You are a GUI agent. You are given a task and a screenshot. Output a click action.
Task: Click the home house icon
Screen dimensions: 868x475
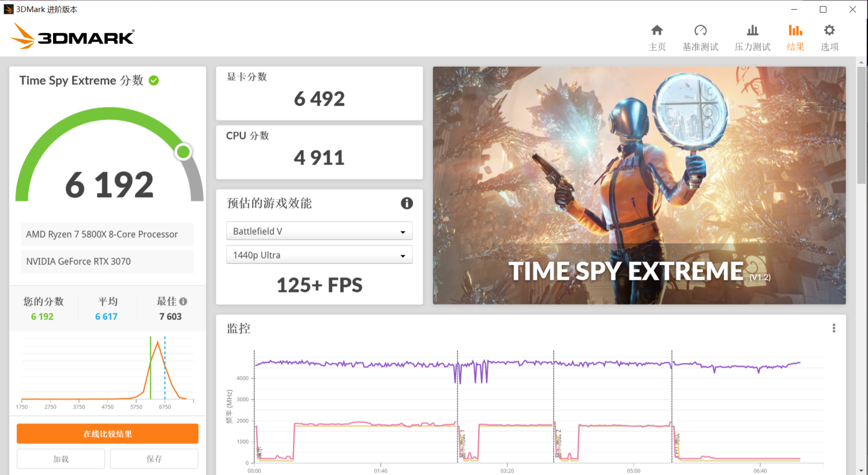(x=657, y=30)
